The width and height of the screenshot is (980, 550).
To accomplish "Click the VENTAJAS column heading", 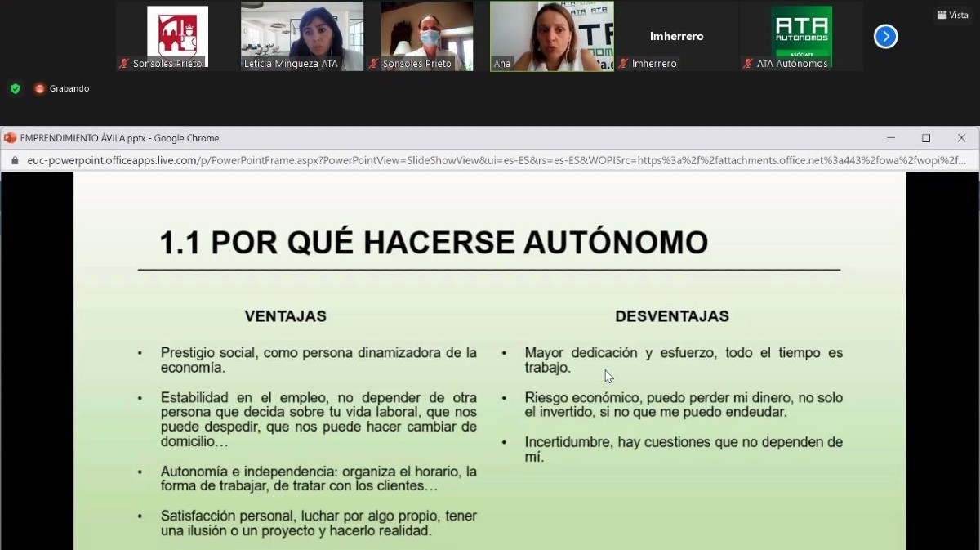I will coord(285,316).
